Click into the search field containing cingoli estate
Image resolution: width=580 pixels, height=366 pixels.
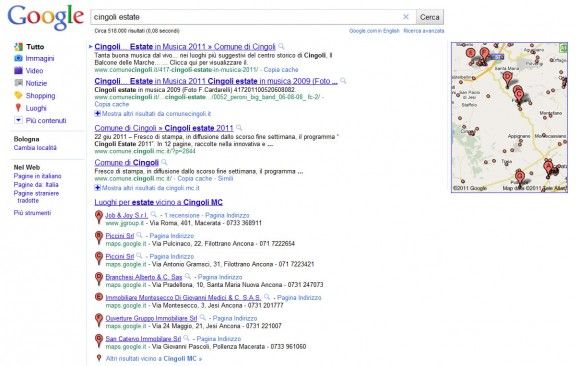coord(246,17)
